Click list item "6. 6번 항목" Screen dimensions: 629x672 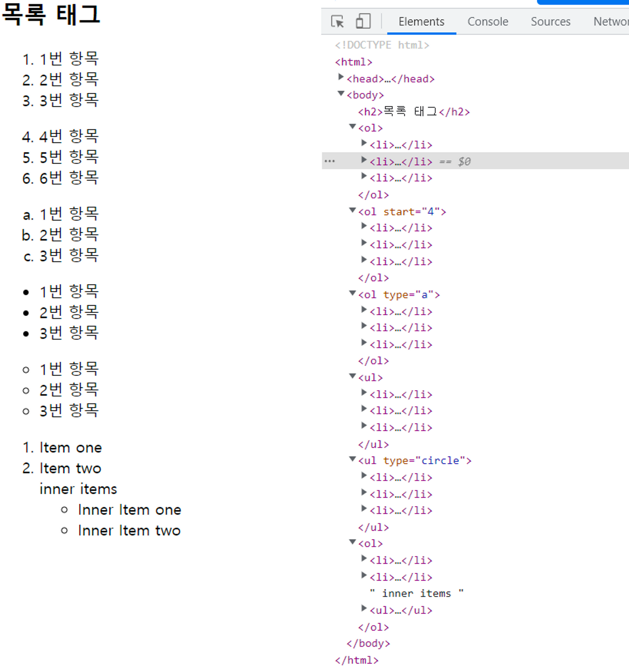60,178
